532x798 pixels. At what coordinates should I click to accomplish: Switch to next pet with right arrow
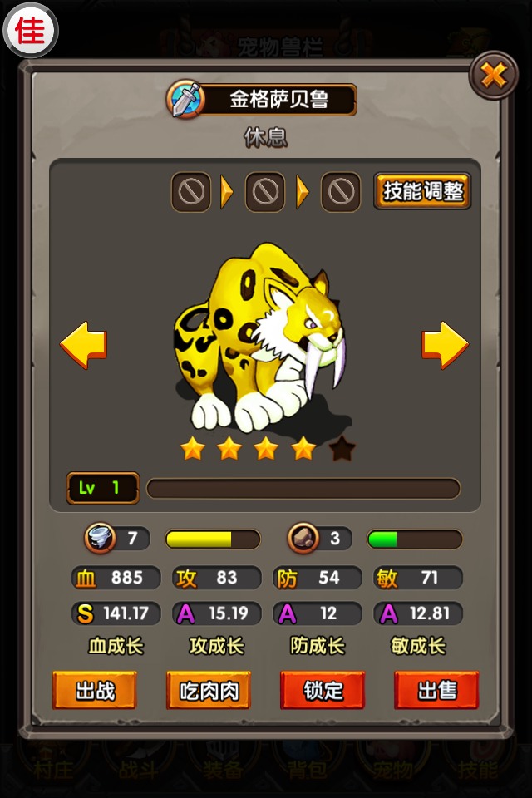click(445, 344)
